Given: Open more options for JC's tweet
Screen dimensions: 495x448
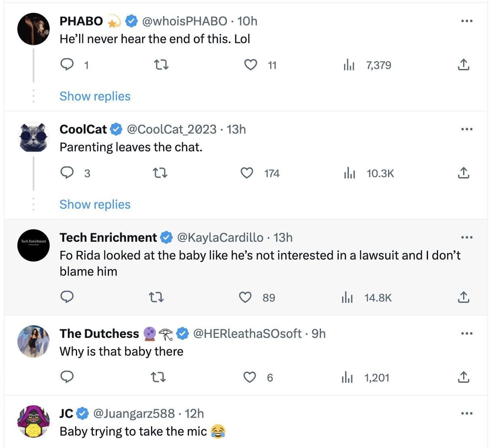Looking at the screenshot, I should point(467,413).
